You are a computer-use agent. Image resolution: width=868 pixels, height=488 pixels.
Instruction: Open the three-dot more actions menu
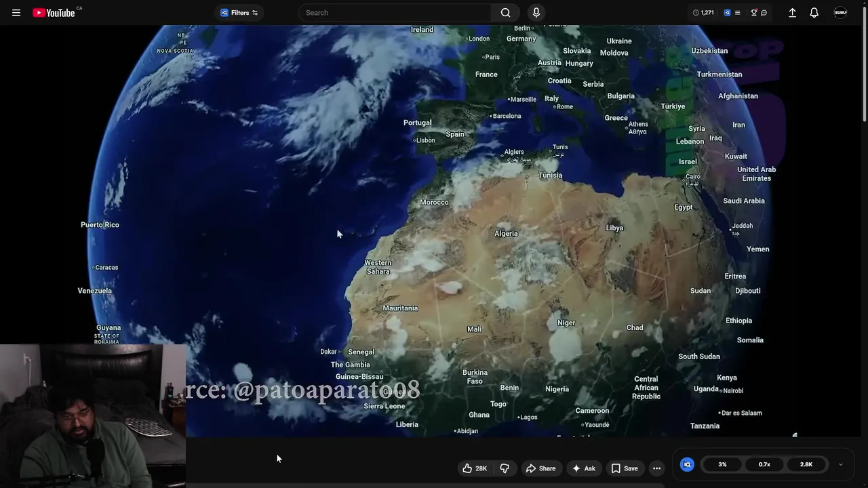[656, 468]
